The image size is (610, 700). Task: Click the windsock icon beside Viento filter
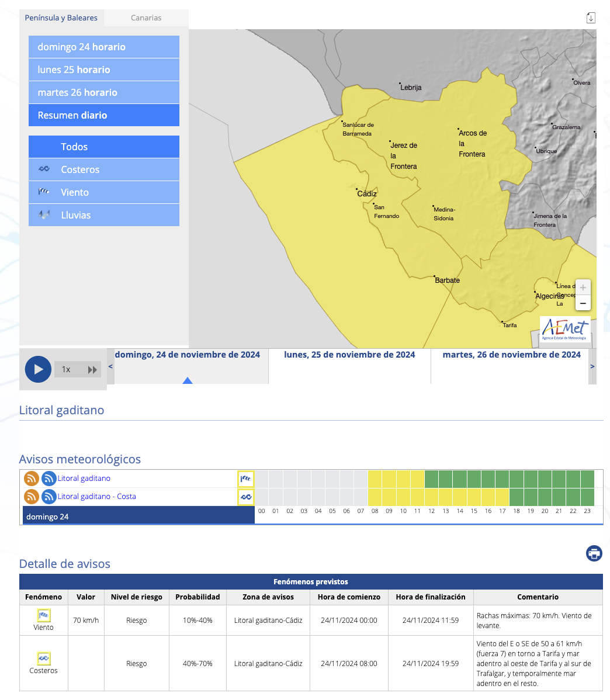point(44,192)
